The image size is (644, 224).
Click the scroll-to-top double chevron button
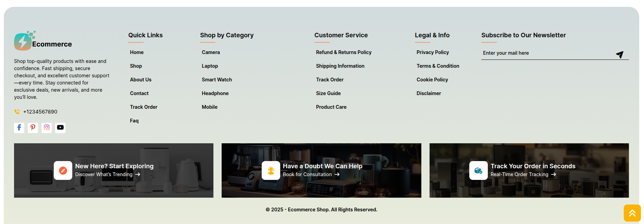click(632, 213)
